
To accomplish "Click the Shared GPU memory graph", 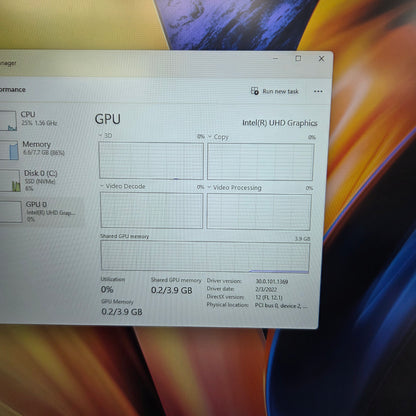I will coord(205,257).
